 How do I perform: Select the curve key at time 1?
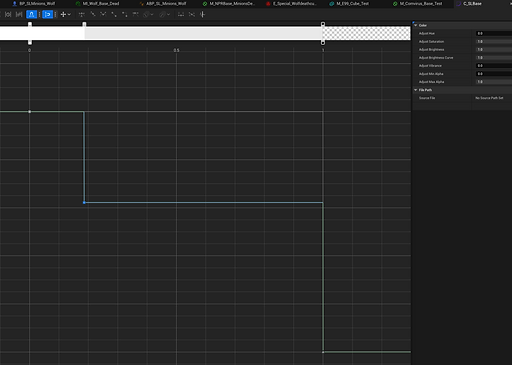click(323, 352)
